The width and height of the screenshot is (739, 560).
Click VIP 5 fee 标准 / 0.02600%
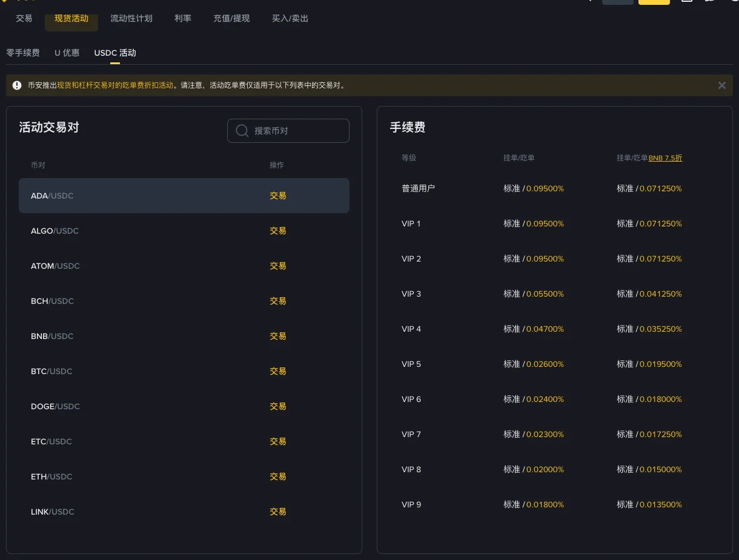[534, 364]
